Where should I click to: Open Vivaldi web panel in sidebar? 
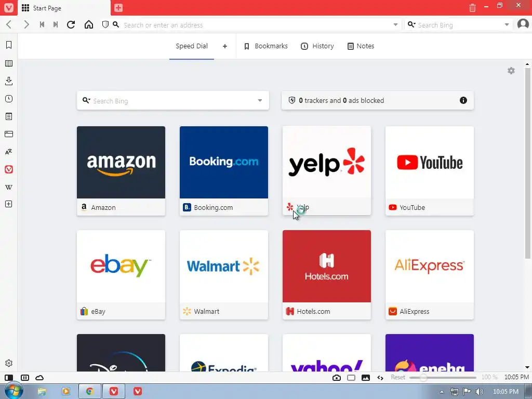tap(9, 169)
